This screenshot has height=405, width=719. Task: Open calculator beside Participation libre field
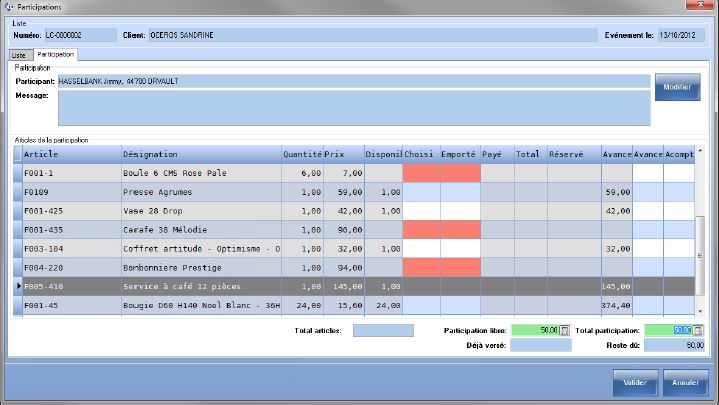564,330
